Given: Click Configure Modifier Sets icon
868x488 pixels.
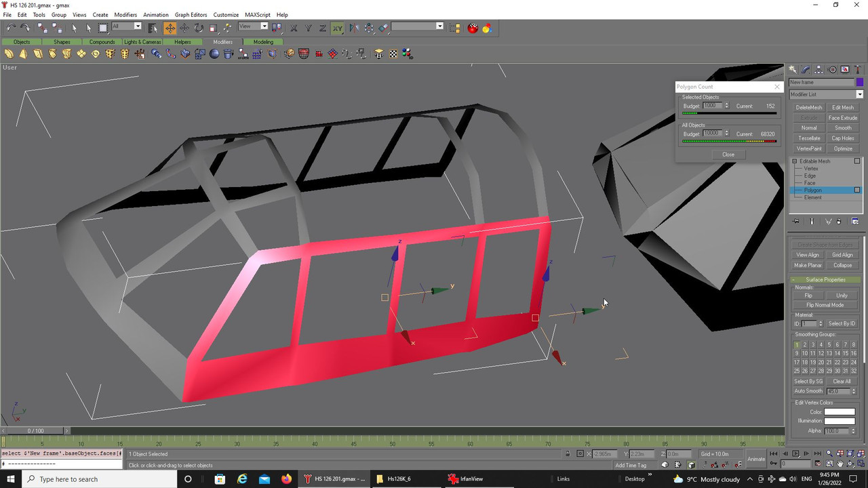Looking at the screenshot, I should 855,221.
